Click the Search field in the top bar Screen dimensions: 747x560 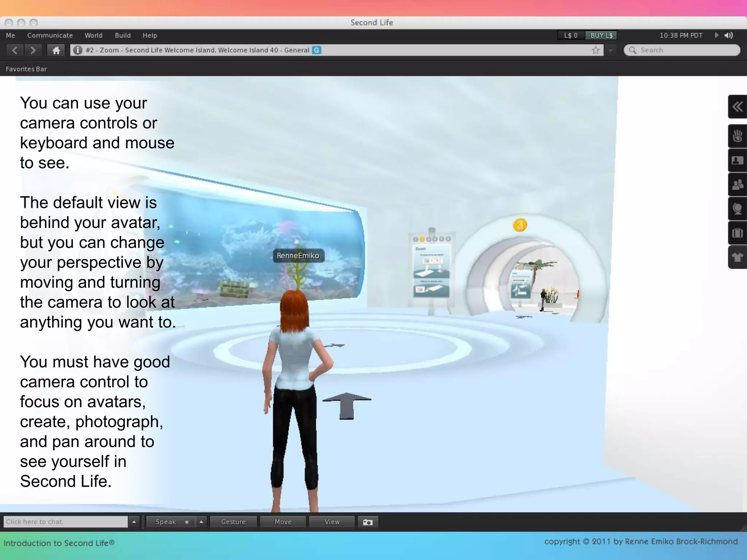[682, 50]
